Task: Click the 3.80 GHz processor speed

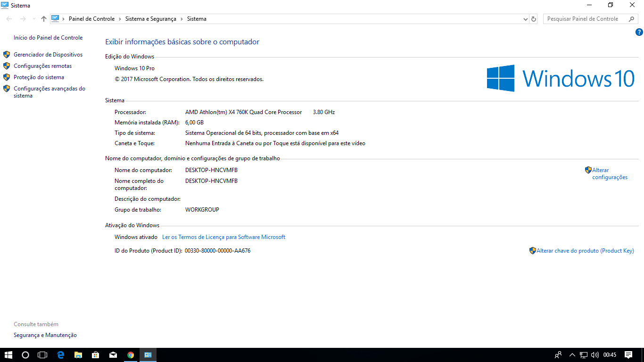Action: (x=324, y=112)
